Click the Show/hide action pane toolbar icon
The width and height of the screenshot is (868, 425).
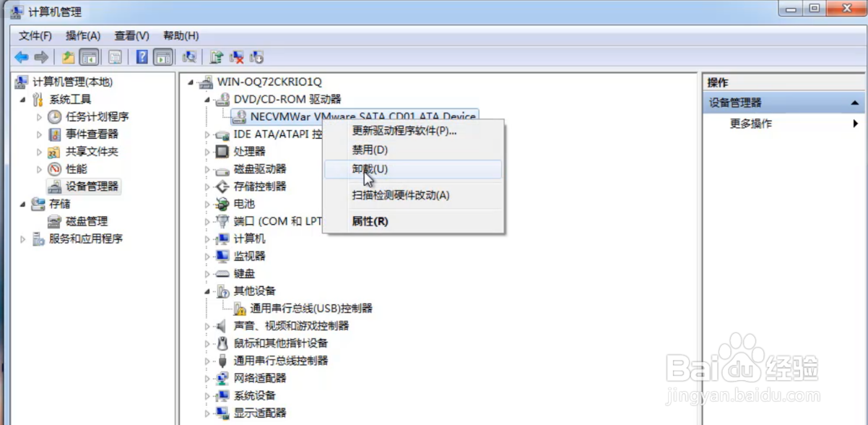pos(163,56)
